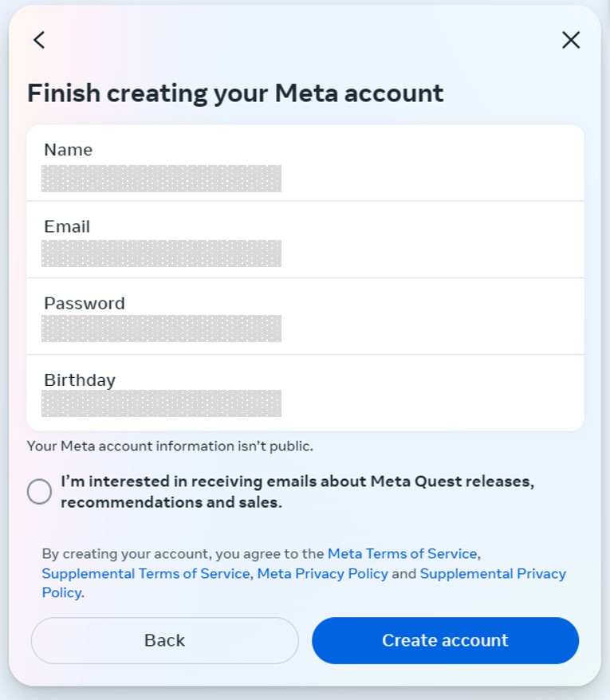Screen dimensions: 610x700
Task: Open the Meta Terms of Service link
Action: [x=401, y=553]
